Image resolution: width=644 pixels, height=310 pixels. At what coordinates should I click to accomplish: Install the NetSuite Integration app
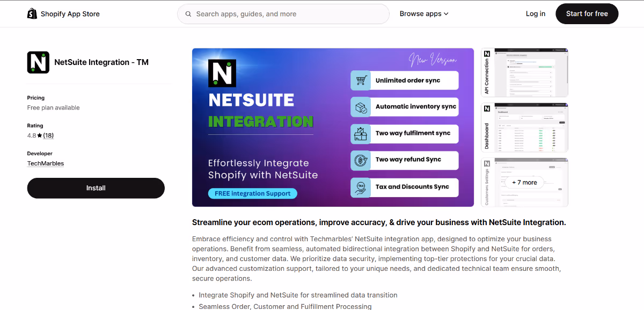pos(96,188)
